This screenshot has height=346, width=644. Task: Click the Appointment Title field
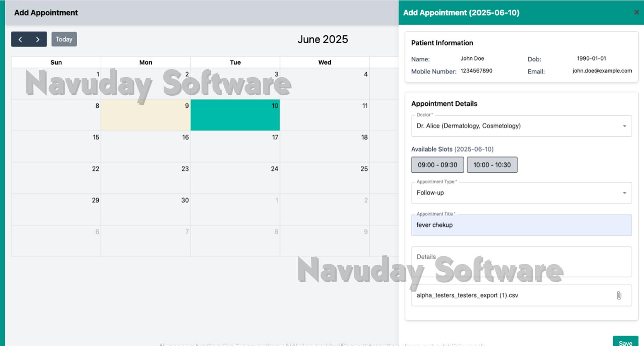pos(522,225)
